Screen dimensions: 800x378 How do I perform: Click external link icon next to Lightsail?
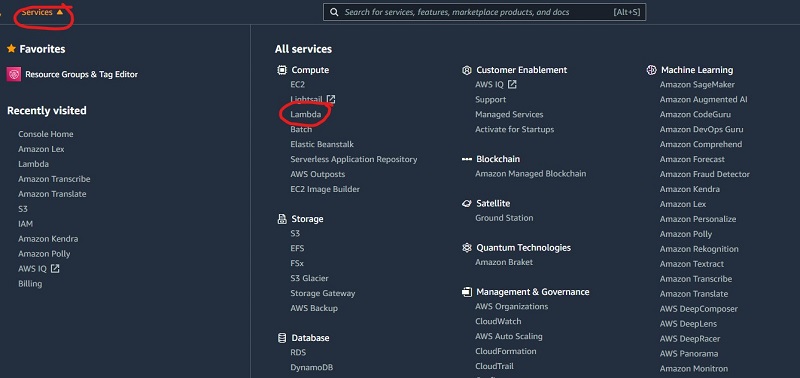[331, 99]
